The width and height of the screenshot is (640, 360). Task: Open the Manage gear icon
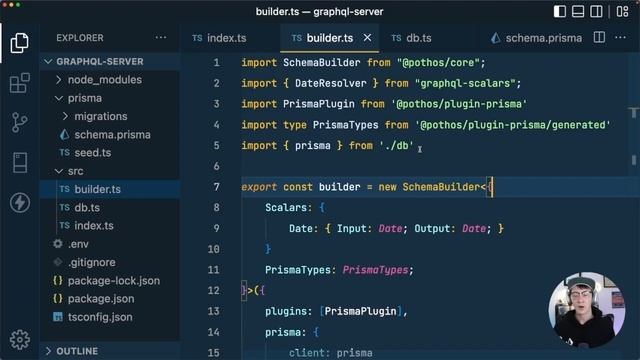click(20, 339)
